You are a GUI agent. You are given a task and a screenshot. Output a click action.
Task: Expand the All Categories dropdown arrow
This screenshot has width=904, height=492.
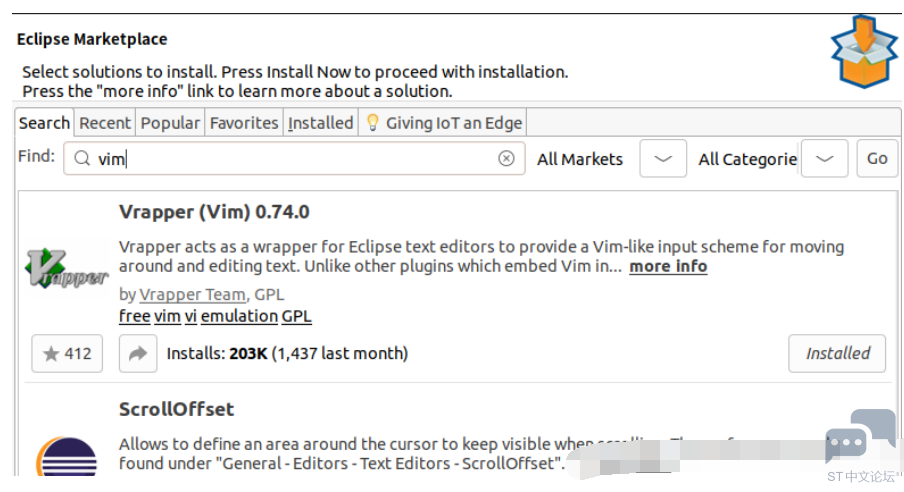[824, 159]
